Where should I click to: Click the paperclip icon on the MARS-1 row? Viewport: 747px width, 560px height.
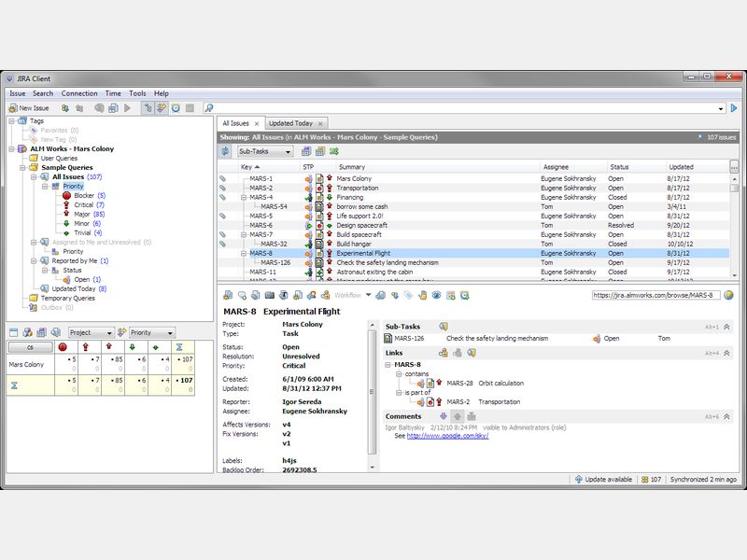[x=222, y=178]
